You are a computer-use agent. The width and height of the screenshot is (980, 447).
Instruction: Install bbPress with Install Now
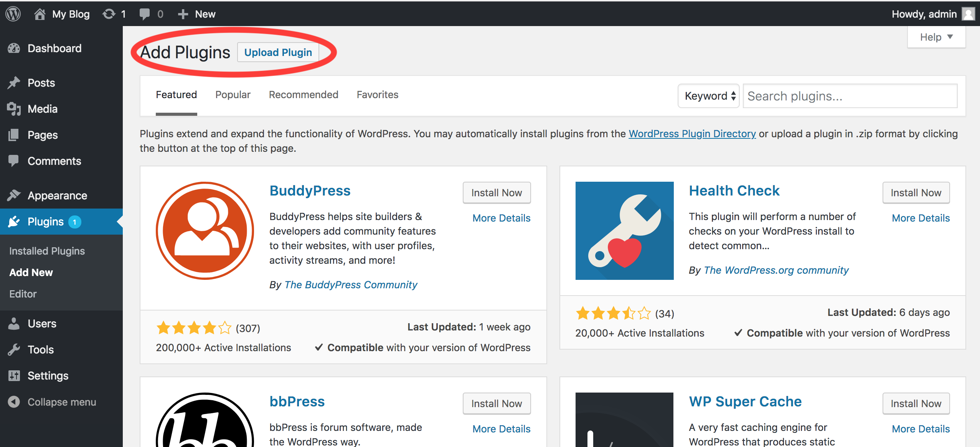497,404
